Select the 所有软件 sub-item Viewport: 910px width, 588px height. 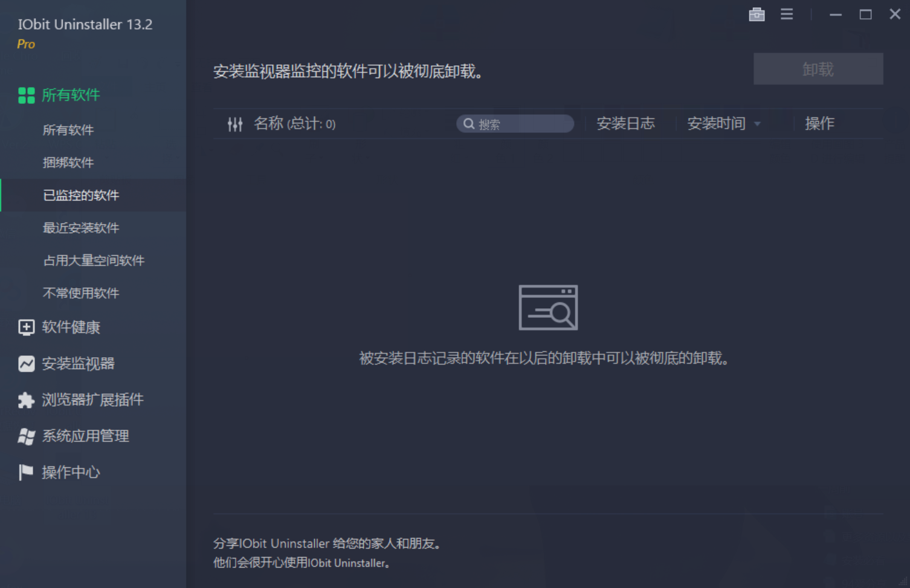pyautogui.click(x=68, y=130)
